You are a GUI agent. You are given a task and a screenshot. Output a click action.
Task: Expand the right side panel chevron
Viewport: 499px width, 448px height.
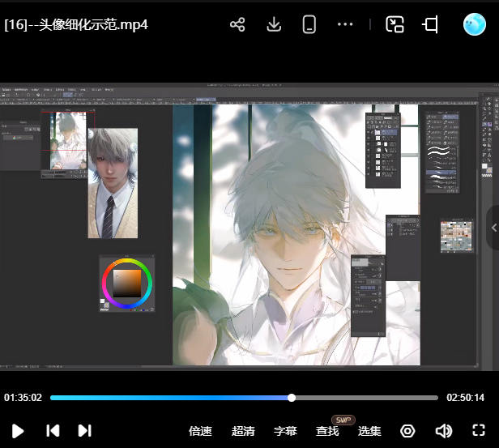click(494, 228)
